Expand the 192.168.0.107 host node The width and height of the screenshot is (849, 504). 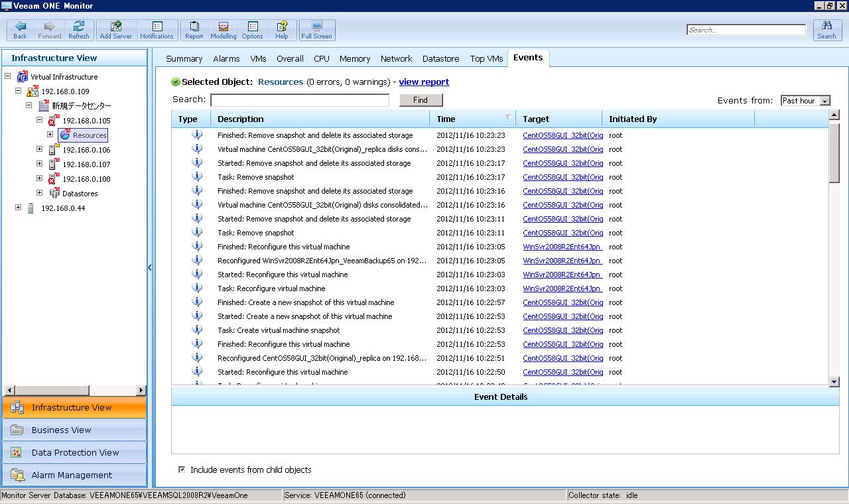click(40, 164)
